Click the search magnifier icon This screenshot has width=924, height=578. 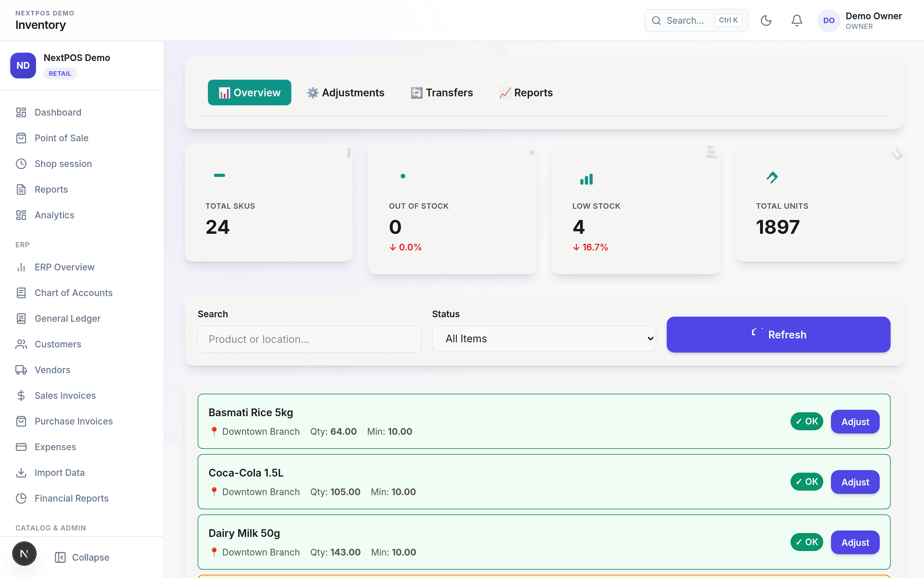tap(656, 21)
